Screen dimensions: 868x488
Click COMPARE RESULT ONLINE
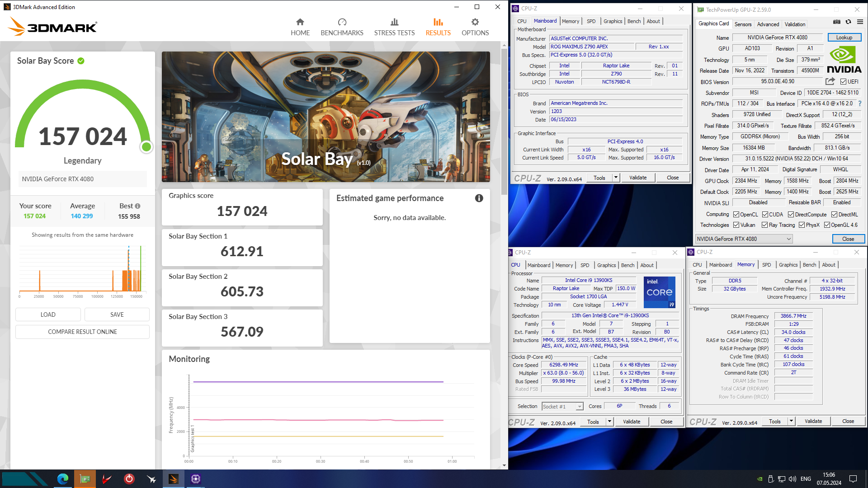point(82,332)
